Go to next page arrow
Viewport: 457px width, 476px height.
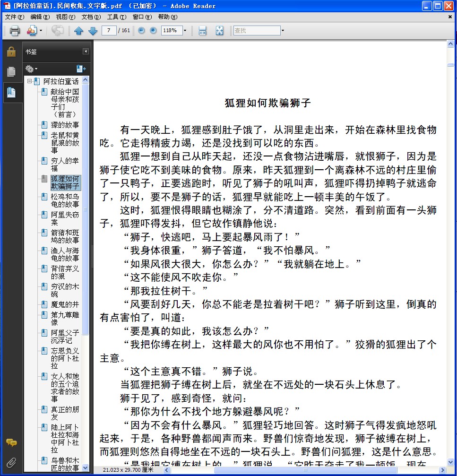[x=93, y=30]
